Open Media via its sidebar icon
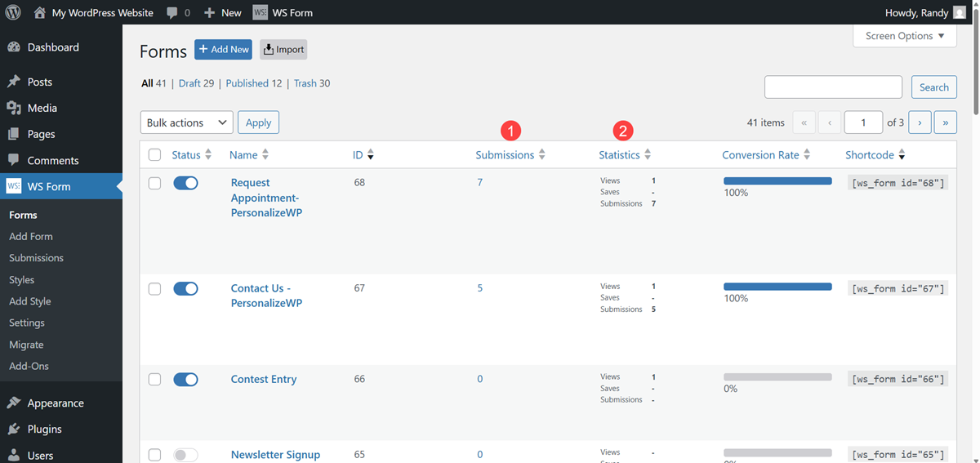 [x=14, y=108]
